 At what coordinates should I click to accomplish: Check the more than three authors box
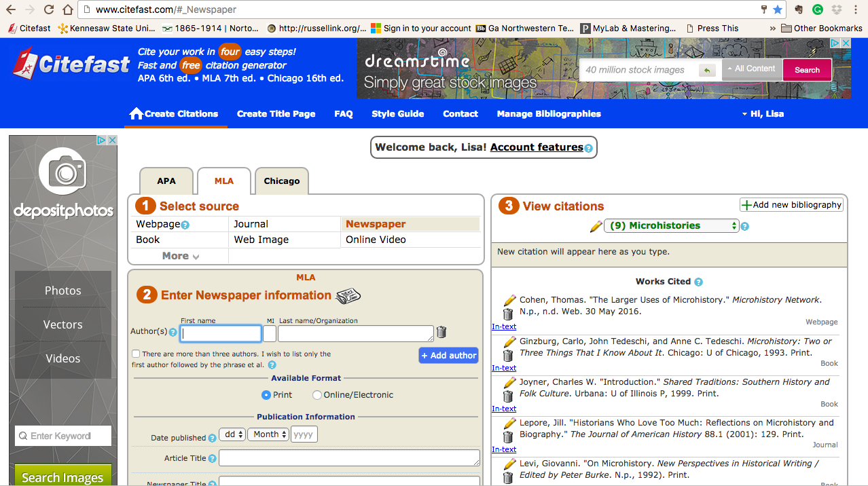137,354
